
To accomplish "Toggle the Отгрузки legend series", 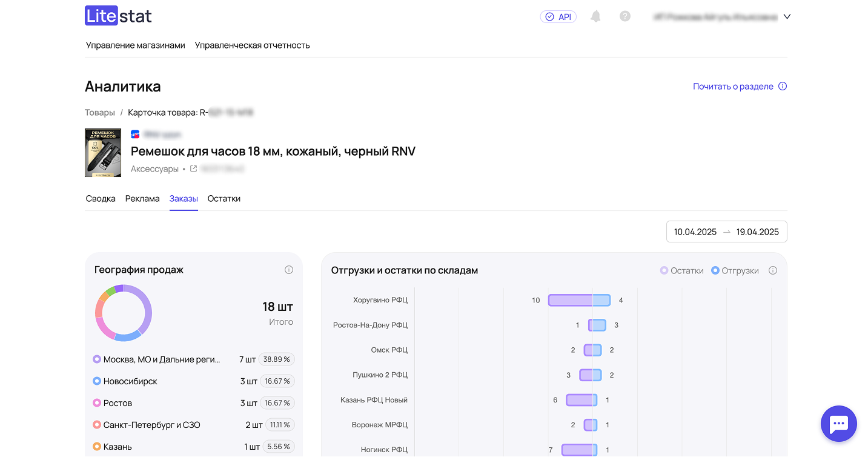I will (x=735, y=270).
